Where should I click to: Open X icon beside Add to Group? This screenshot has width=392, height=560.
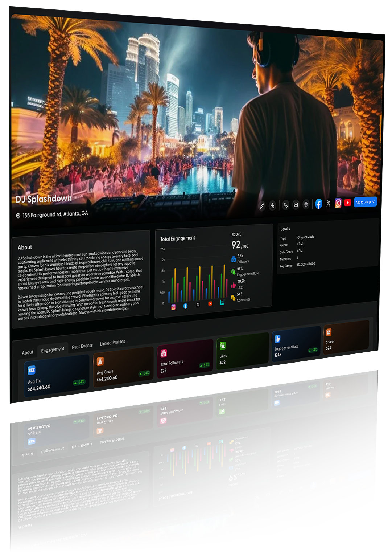pyautogui.click(x=329, y=203)
